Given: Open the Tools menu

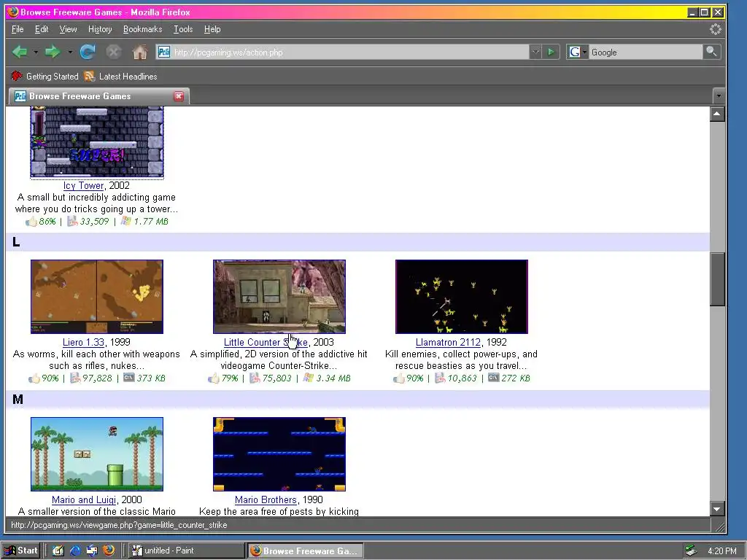Looking at the screenshot, I should tap(183, 29).
